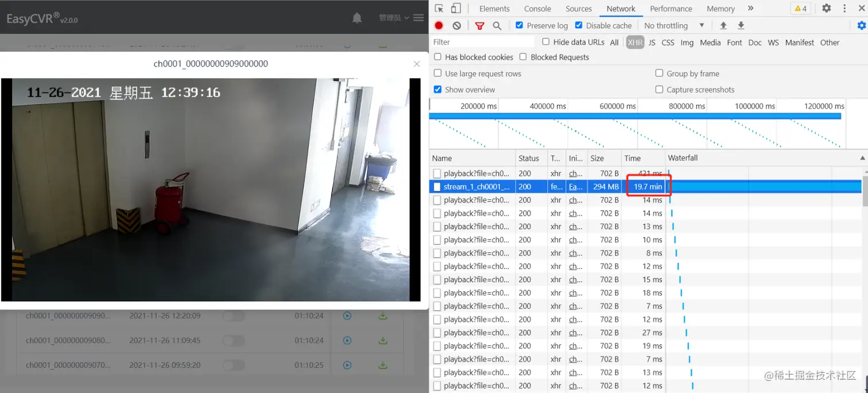Toggle switch for 2021-11-26 09:59:20 recording
Image resolution: width=868 pixels, height=393 pixels.
tap(234, 365)
